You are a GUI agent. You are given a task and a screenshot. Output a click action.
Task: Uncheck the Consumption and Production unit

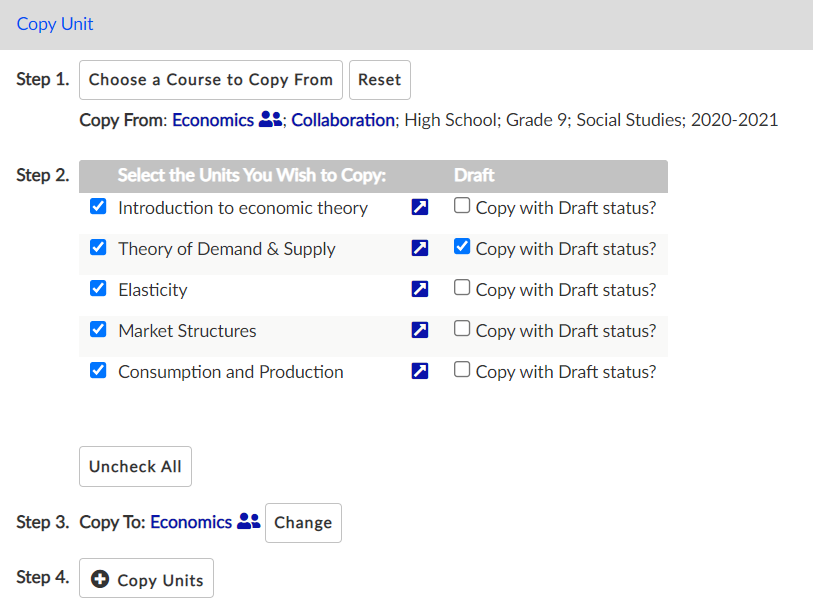coord(98,370)
